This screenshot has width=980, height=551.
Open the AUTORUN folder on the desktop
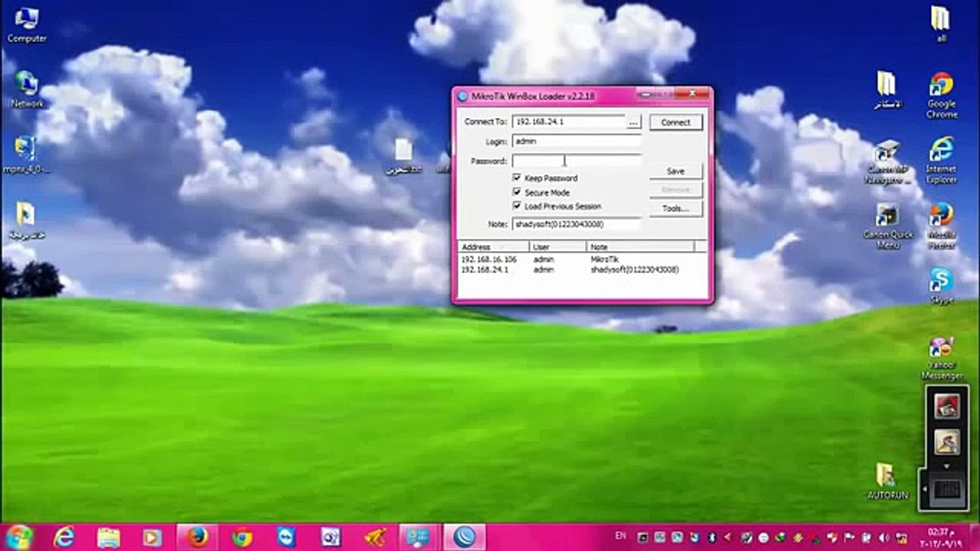[887, 481]
